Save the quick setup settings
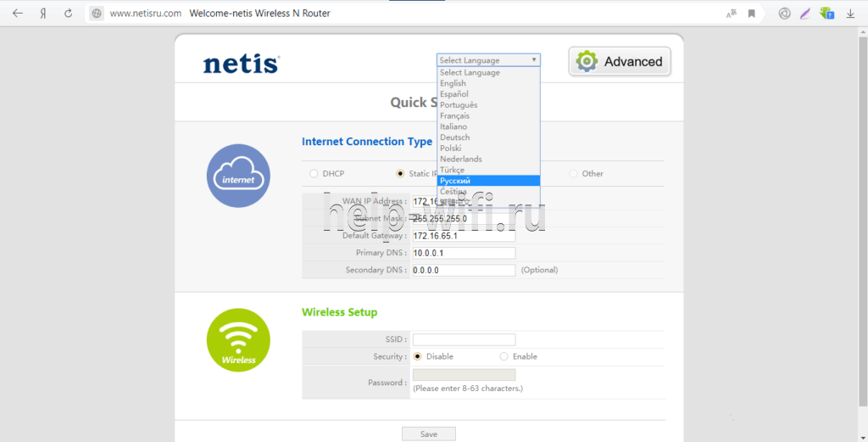Image resolution: width=868 pixels, height=442 pixels. click(428, 434)
